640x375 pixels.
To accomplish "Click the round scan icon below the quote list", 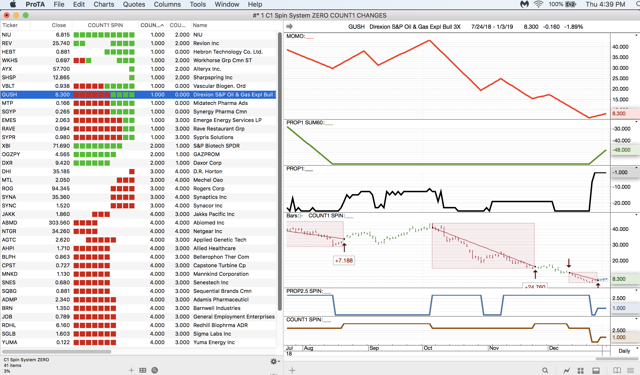I will [155, 370].
